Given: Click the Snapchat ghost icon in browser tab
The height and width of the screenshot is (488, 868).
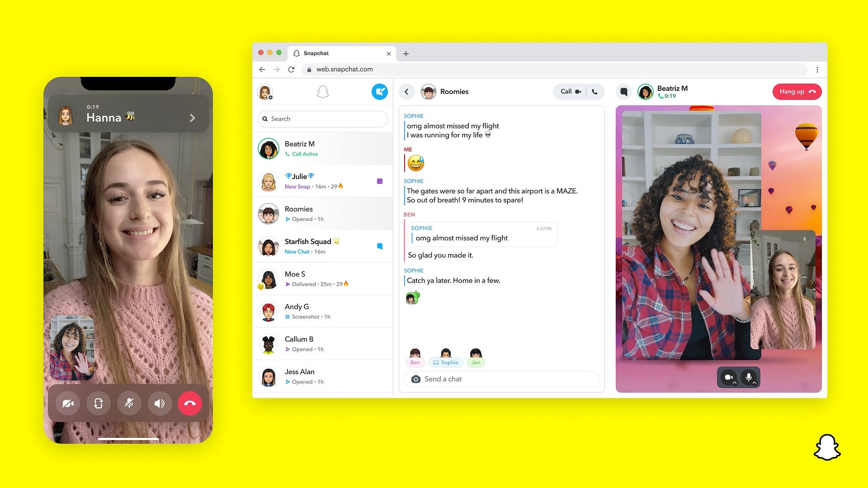Looking at the screenshot, I should [x=297, y=54].
